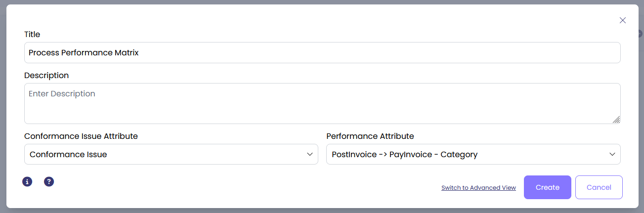Expand chevron in Performance Attribute field

(x=612, y=154)
